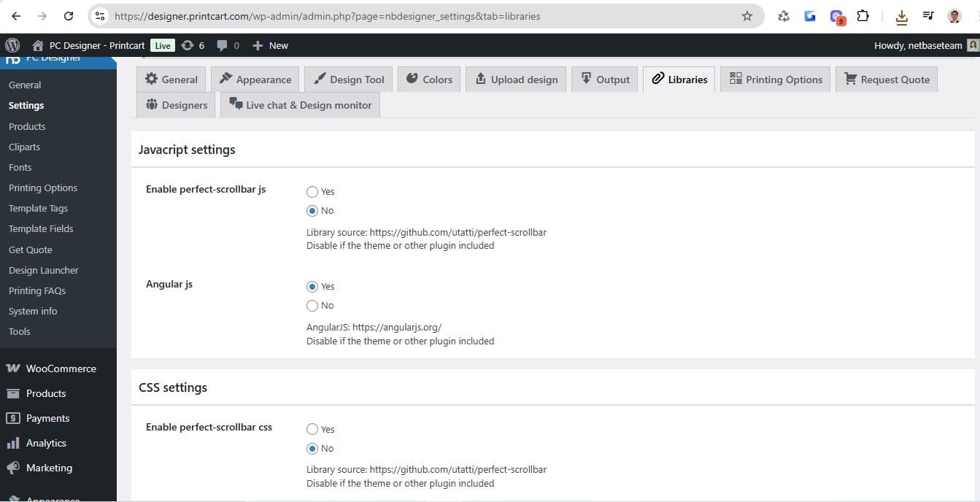Open the Request Quote tab
Screen dimensions: 980x502
click(x=887, y=80)
